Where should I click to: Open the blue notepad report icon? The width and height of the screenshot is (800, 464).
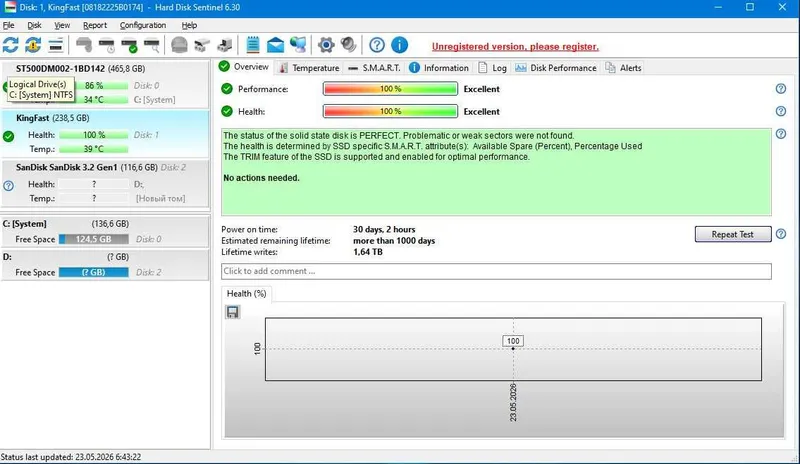pos(253,45)
